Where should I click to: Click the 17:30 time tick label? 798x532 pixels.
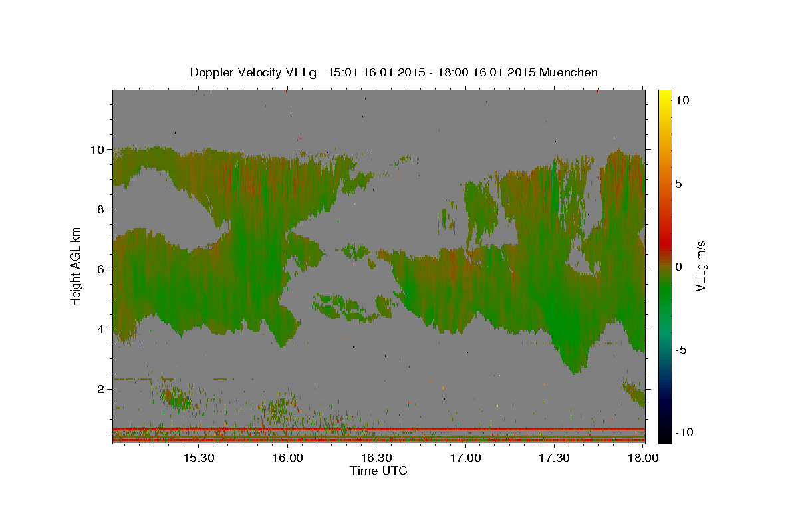coord(555,458)
